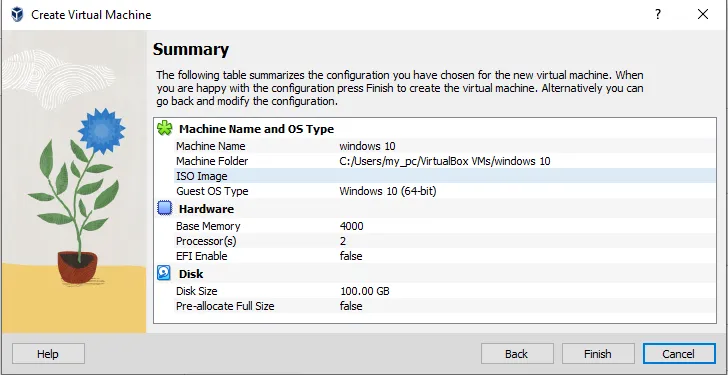Select the EFI Enable row
The width and height of the screenshot is (728, 375).
tap(445, 256)
